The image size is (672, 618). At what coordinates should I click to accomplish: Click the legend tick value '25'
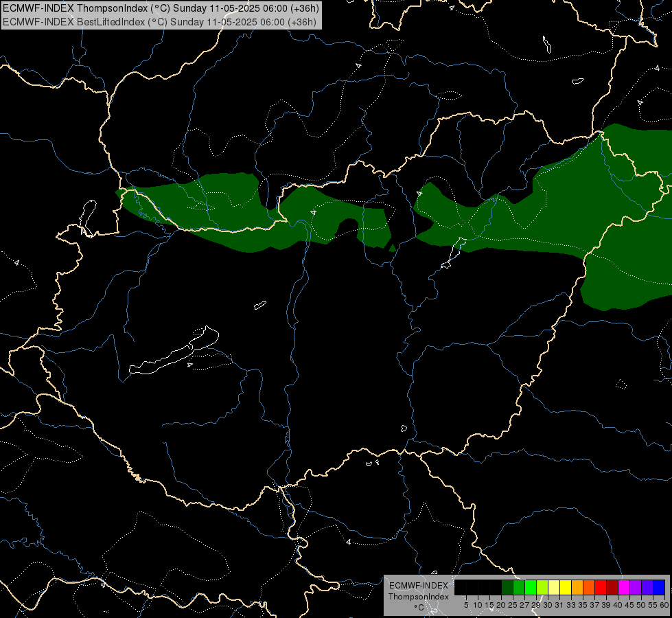click(513, 605)
